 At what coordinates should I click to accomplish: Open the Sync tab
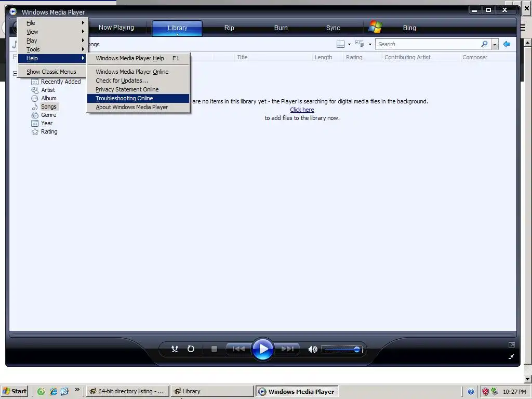coord(333,28)
